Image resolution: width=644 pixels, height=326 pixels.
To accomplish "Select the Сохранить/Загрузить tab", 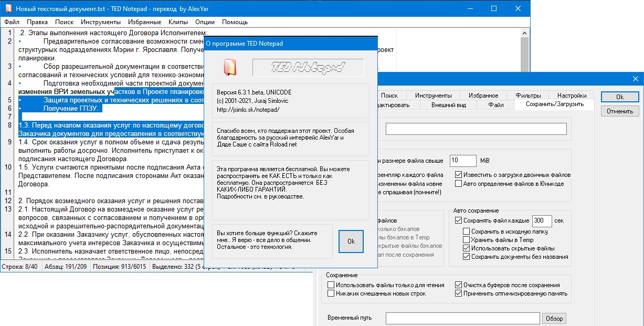I will coord(555,104).
